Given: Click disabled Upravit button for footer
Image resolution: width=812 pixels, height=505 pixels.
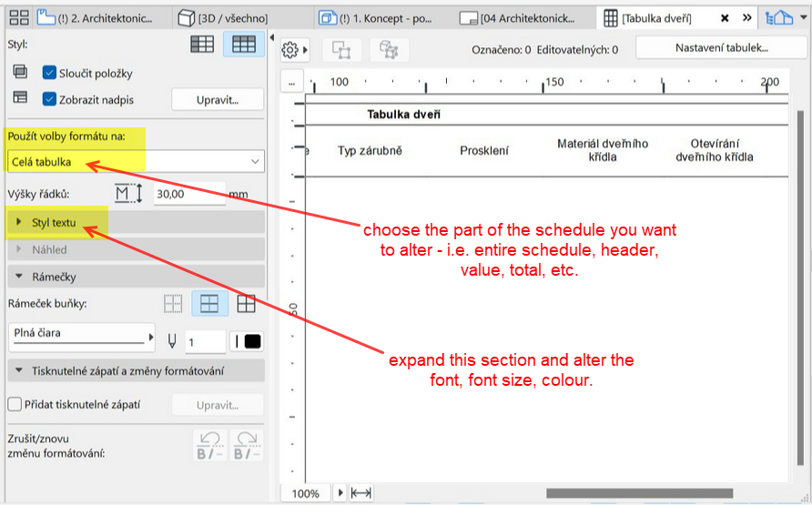Looking at the screenshot, I should pos(218,405).
